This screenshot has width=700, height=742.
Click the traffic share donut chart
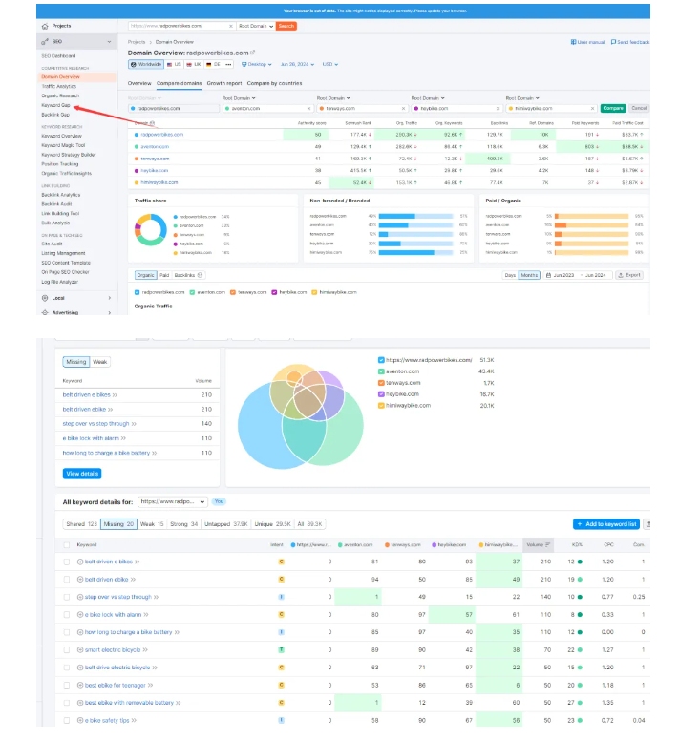click(151, 230)
